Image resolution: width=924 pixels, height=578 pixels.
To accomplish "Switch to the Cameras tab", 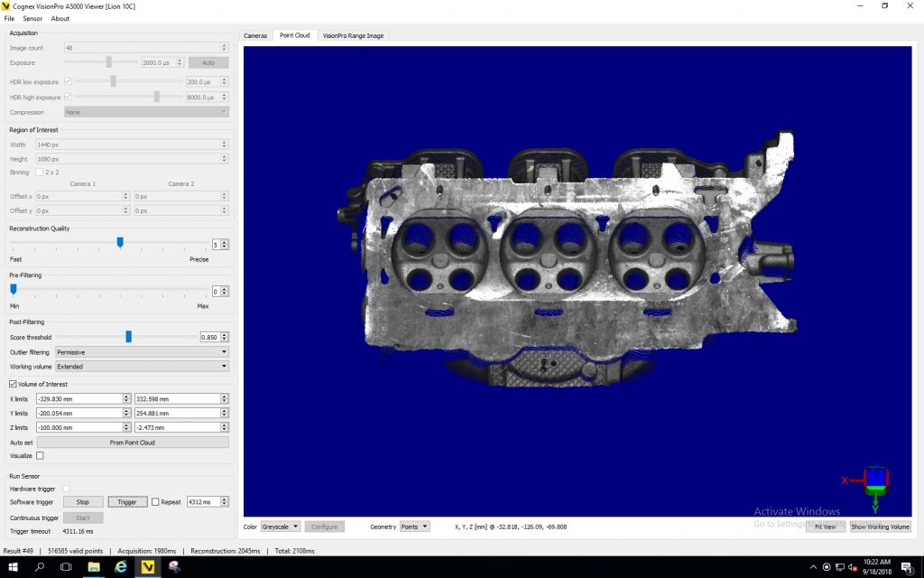I will point(255,35).
